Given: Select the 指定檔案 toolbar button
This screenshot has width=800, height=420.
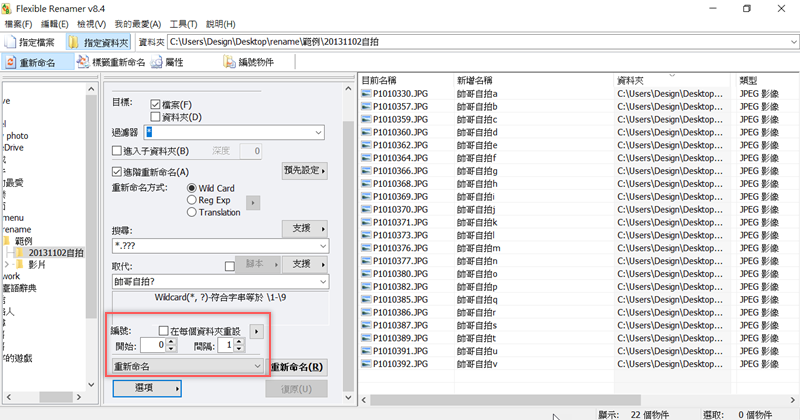Looking at the screenshot, I should [x=31, y=42].
